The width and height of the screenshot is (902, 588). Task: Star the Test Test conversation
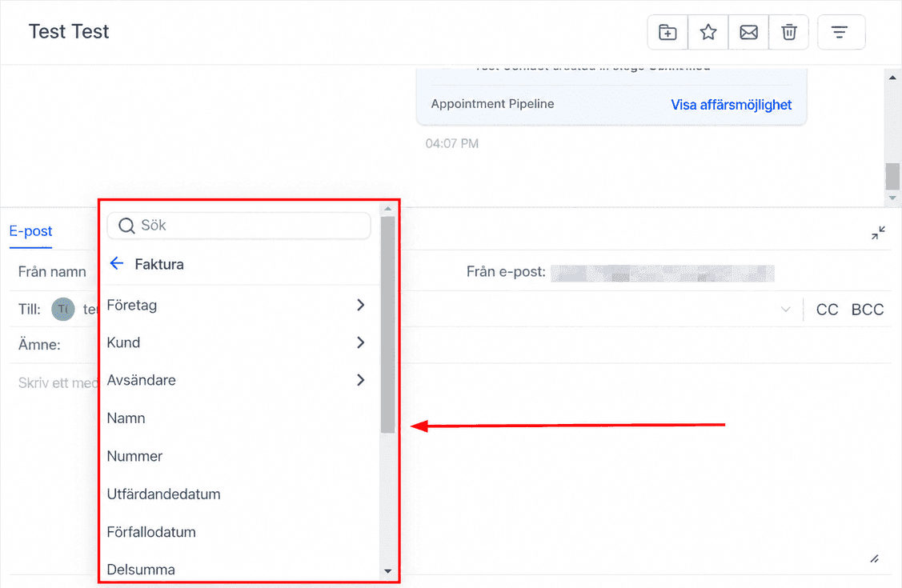point(708,32)
